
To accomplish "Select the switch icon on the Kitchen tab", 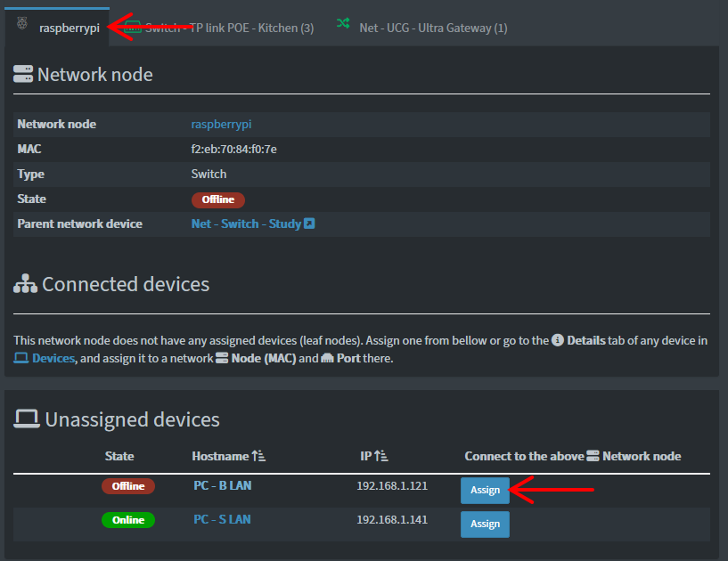I will click(x=132, y=28).
